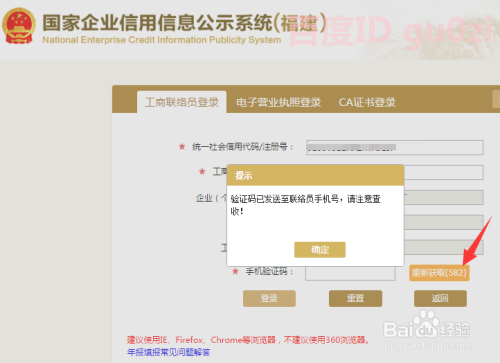
Task: Select the CA证书登录 tab
Action: click(x=367, y=102)
